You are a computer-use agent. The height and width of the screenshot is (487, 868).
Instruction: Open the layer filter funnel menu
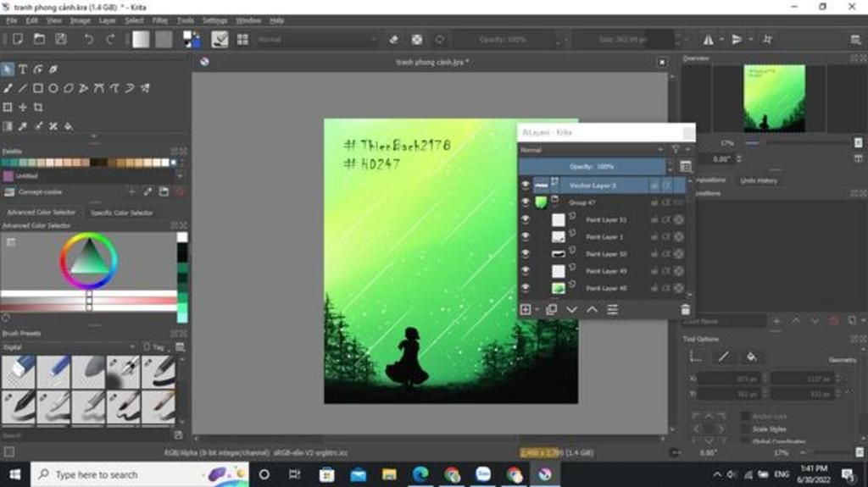(x=676, y=149)
